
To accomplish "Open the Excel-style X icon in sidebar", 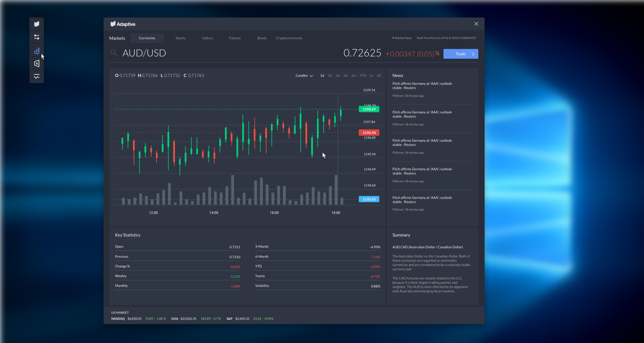I will tap(37, 63).
